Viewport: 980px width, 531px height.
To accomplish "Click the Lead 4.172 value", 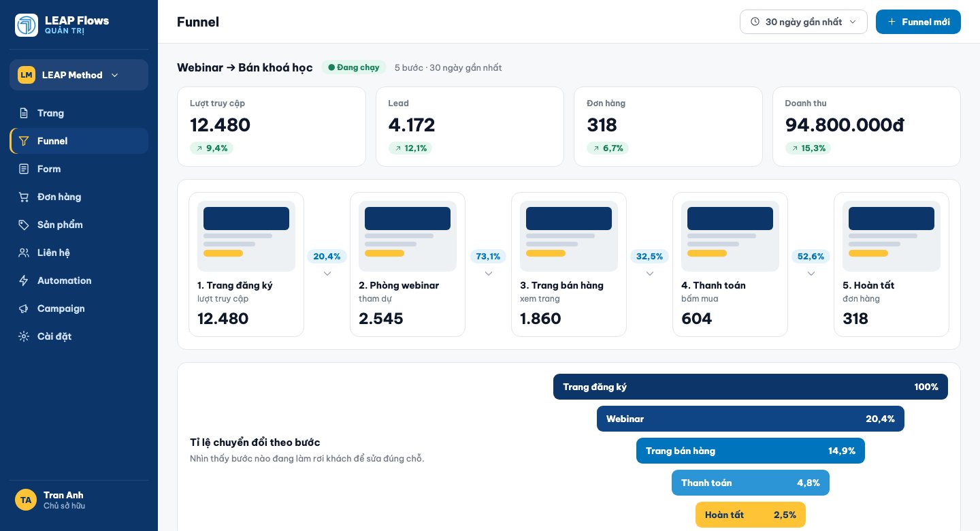I will coord(412,125).
